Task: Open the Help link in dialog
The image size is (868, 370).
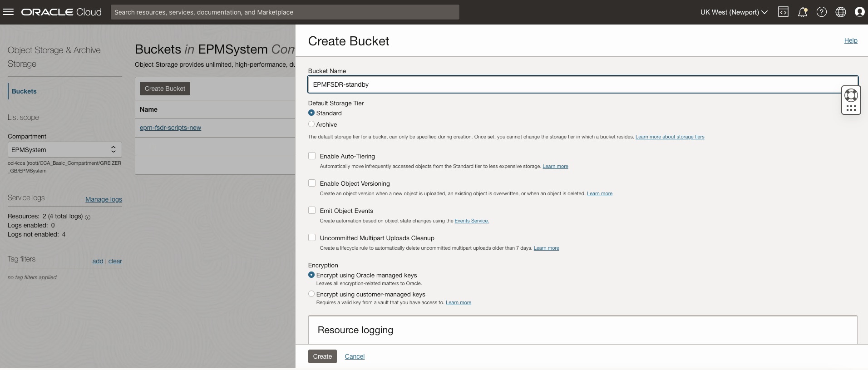Action: [x=851, y=40]
